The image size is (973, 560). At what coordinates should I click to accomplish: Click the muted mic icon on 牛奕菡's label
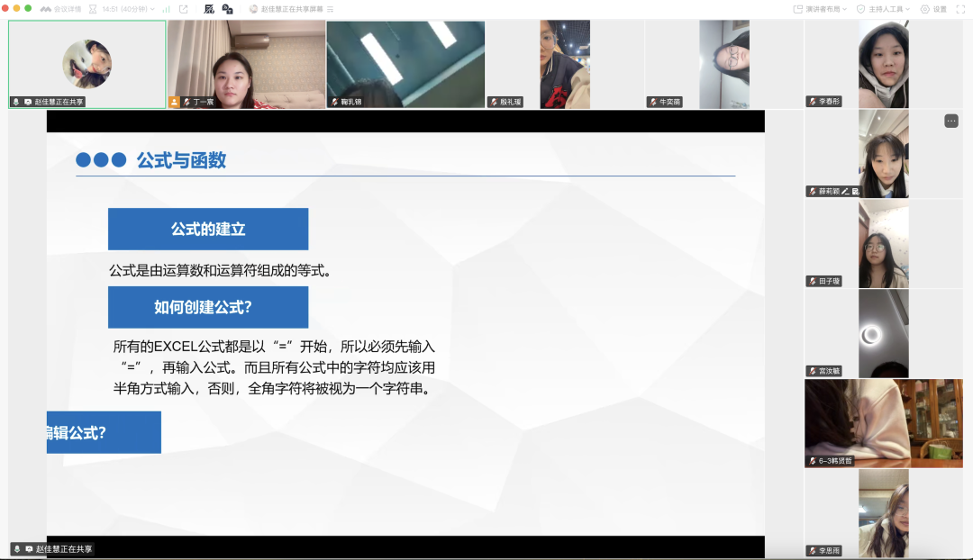pyautogui.click(x=653, y=103)
